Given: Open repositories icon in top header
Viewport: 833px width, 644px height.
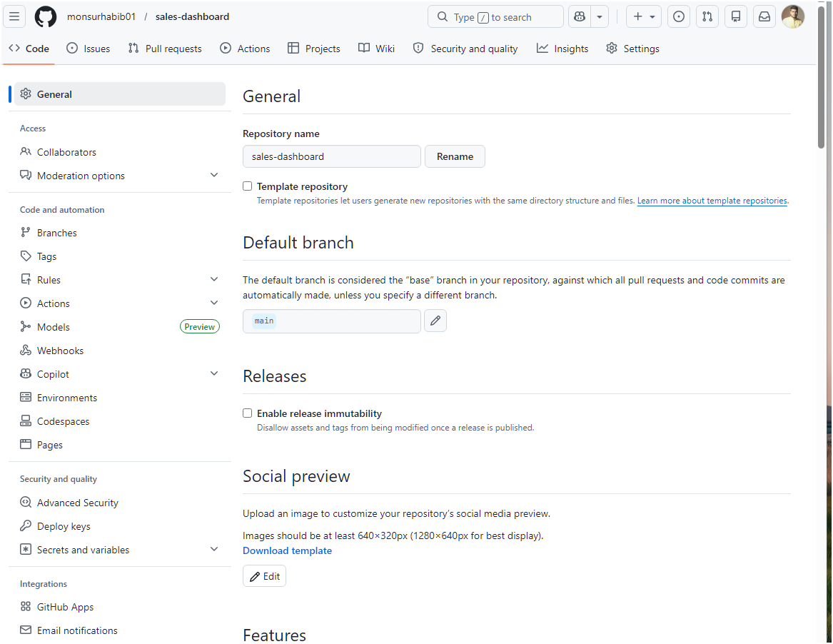Looking at the screenshot, I should tap(736, 16).
